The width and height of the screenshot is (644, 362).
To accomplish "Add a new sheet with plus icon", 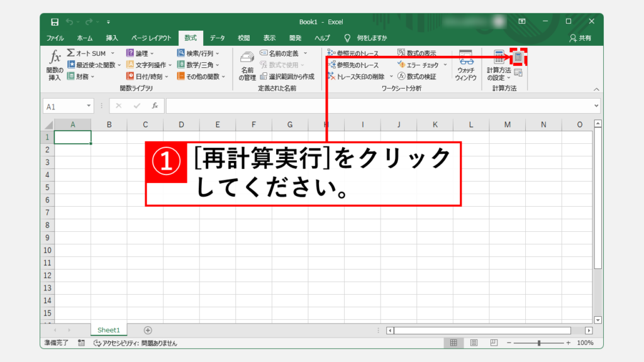I will (x=148, y=330).
